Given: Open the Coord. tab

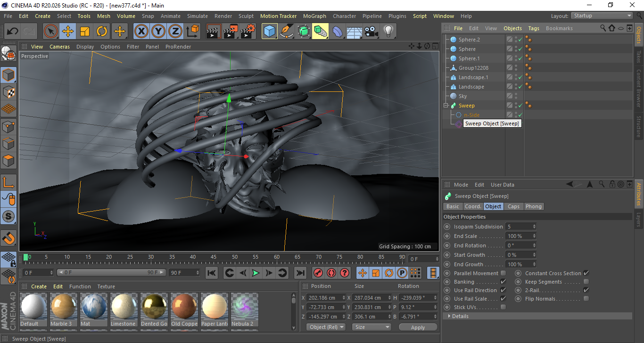Looking at the screenshot, I should coord(473,206).
